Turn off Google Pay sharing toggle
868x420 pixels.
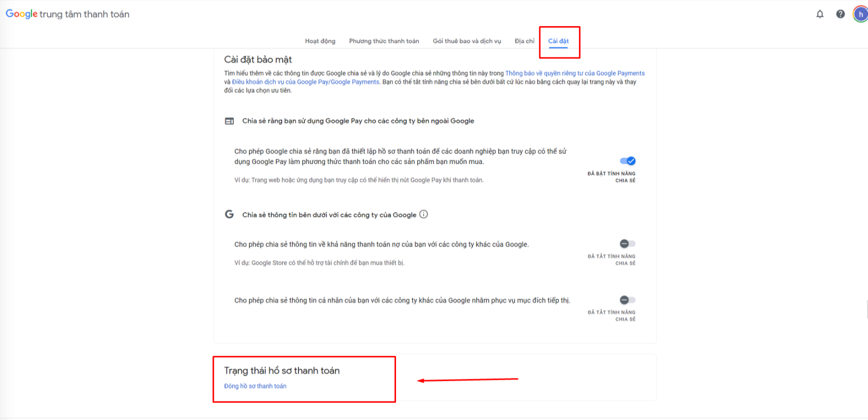628,161
